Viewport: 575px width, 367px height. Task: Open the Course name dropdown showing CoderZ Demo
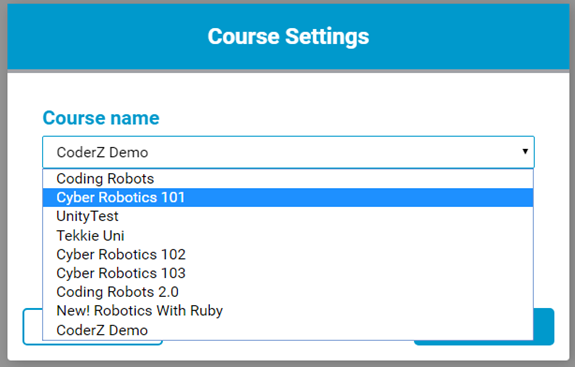pos(288,152)
